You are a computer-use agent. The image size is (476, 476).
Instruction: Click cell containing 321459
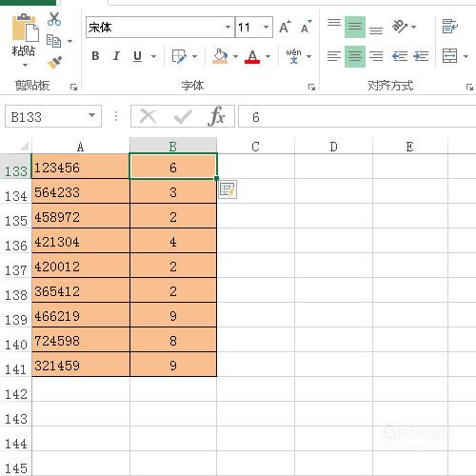81,365
